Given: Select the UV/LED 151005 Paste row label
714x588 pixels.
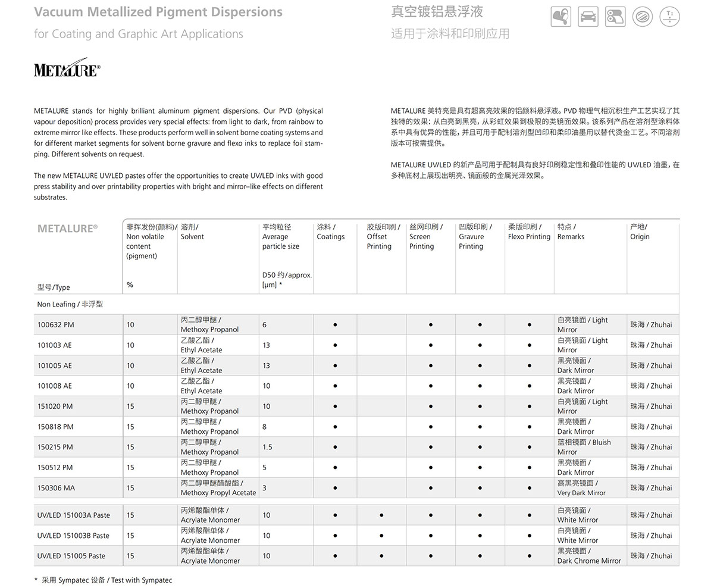Looking at the screenshot, I should (71, 556).
